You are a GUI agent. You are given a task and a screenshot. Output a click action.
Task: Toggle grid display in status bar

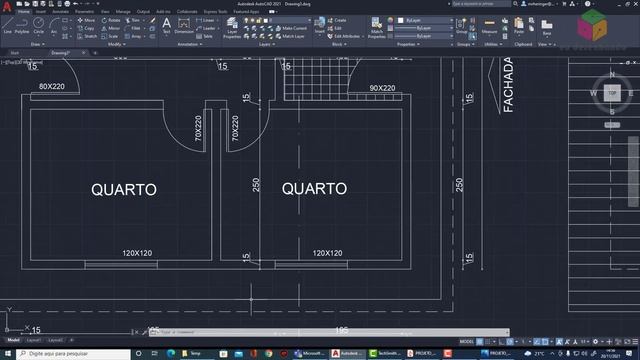point(480,342)
